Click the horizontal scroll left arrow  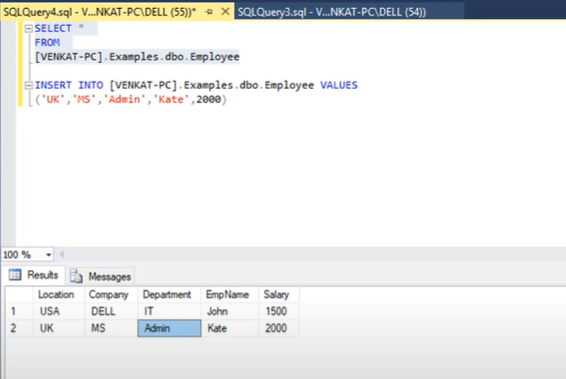tap(62, 254)
